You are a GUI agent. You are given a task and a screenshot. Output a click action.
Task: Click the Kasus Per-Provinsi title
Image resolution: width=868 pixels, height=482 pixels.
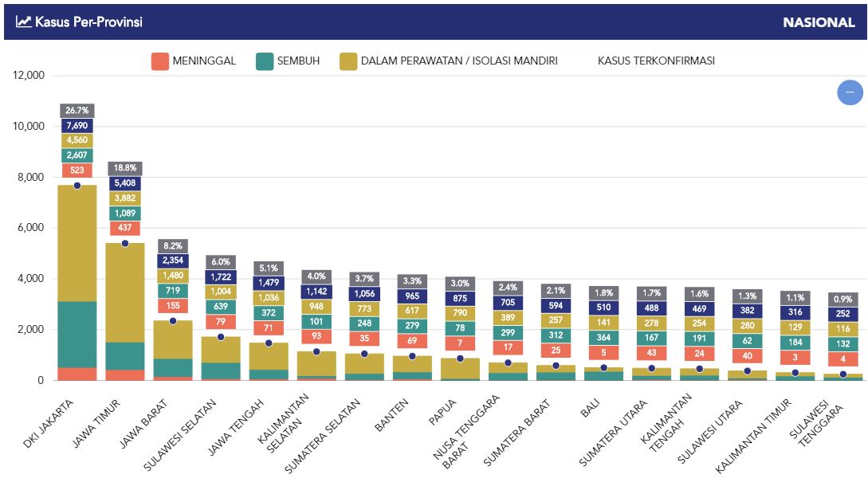coord(88,22)
